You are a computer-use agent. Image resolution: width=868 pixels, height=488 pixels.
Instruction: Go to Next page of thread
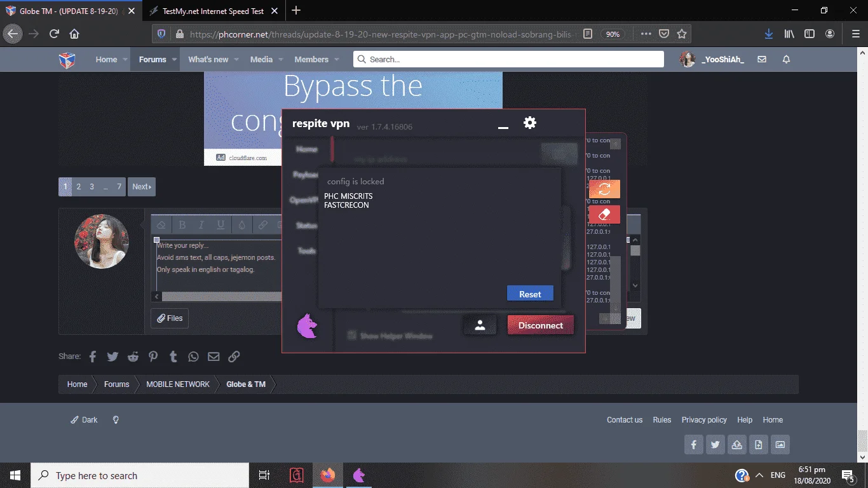click(x=142, y=187)
